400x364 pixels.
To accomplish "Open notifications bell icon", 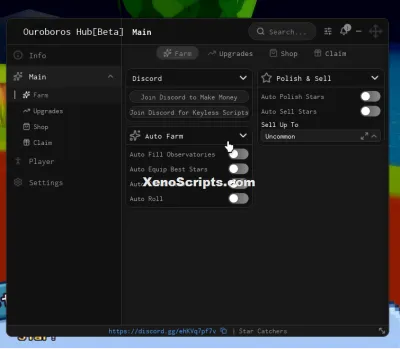I will click(x=344, y=31).
